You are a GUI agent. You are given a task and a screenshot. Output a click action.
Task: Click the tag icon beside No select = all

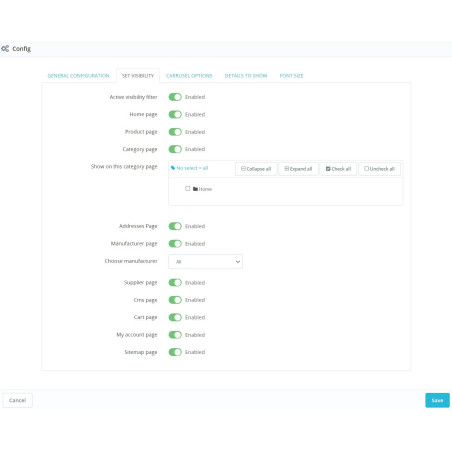coord(173,168)
